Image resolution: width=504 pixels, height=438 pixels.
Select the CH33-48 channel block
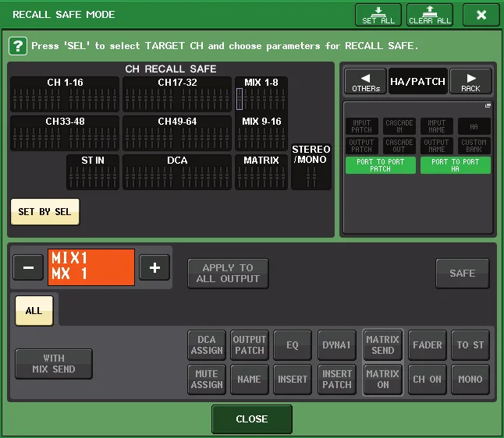click(x=65, y=133)
